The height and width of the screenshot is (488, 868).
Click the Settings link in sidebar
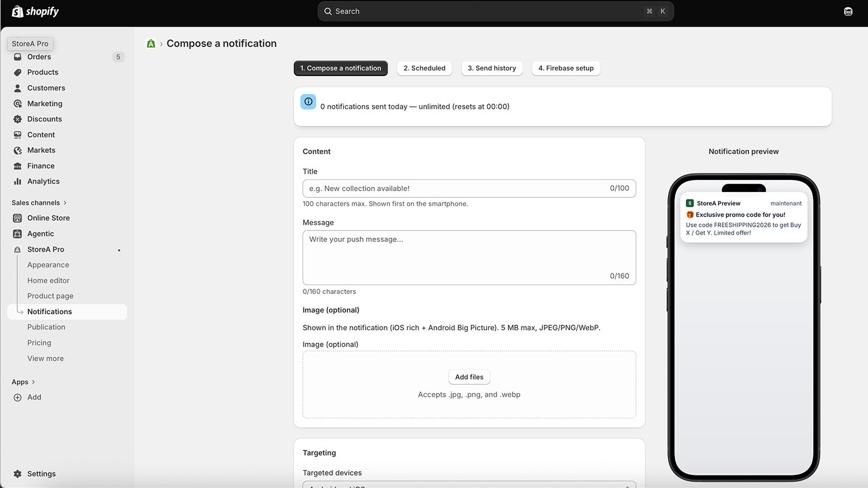pos(41,474)
